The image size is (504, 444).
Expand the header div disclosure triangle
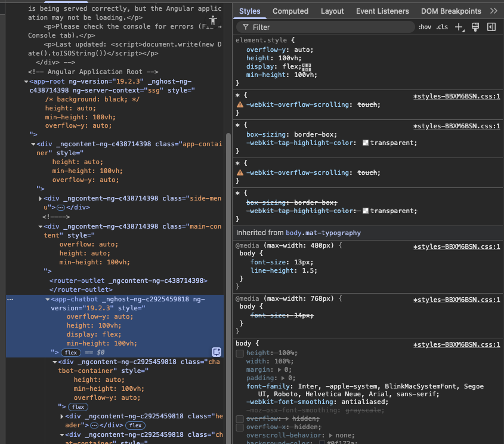[x=61, y=417]
